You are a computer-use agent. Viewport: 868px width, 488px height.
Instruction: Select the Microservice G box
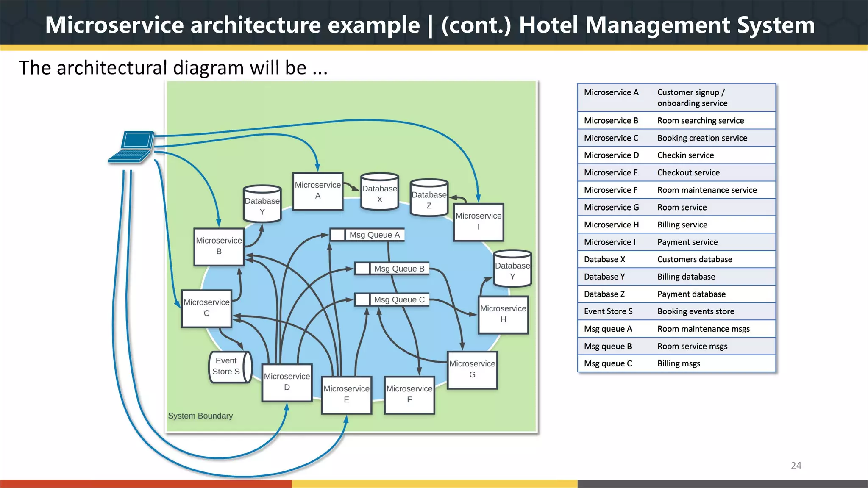[x=472, y=370]
